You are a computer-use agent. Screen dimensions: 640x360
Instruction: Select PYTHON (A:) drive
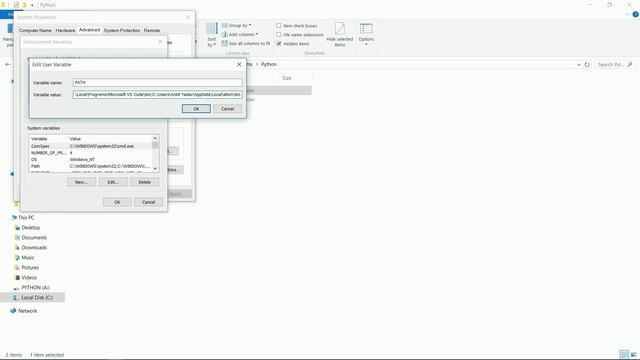click(x=35, y=288)
